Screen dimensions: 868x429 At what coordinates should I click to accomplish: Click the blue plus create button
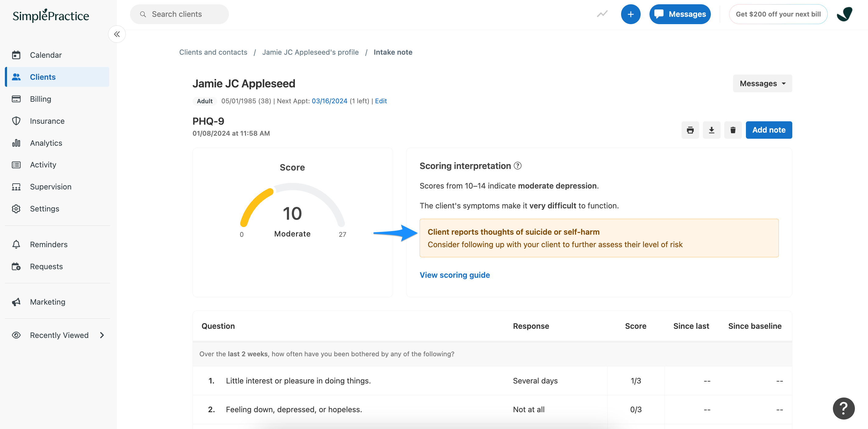click(630, 14)
